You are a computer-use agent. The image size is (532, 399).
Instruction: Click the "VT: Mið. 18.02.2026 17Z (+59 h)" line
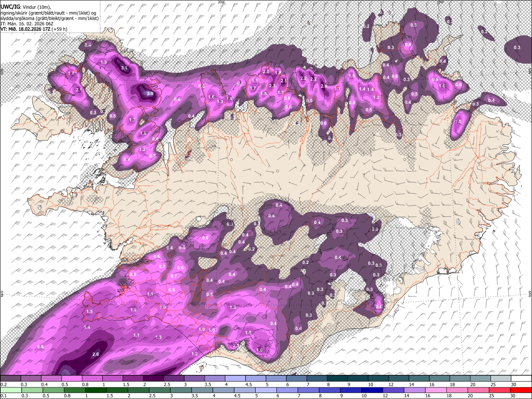[x=34, y=29]
